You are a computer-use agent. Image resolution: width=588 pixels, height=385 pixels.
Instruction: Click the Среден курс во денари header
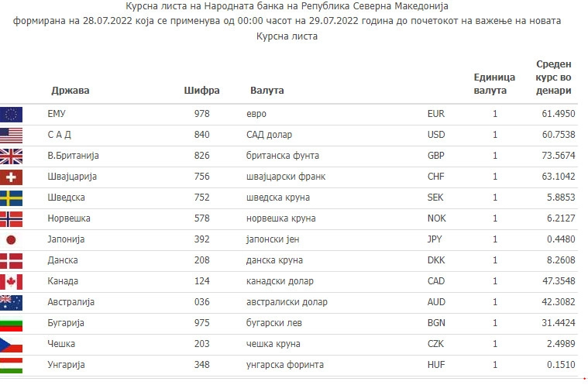553,77
